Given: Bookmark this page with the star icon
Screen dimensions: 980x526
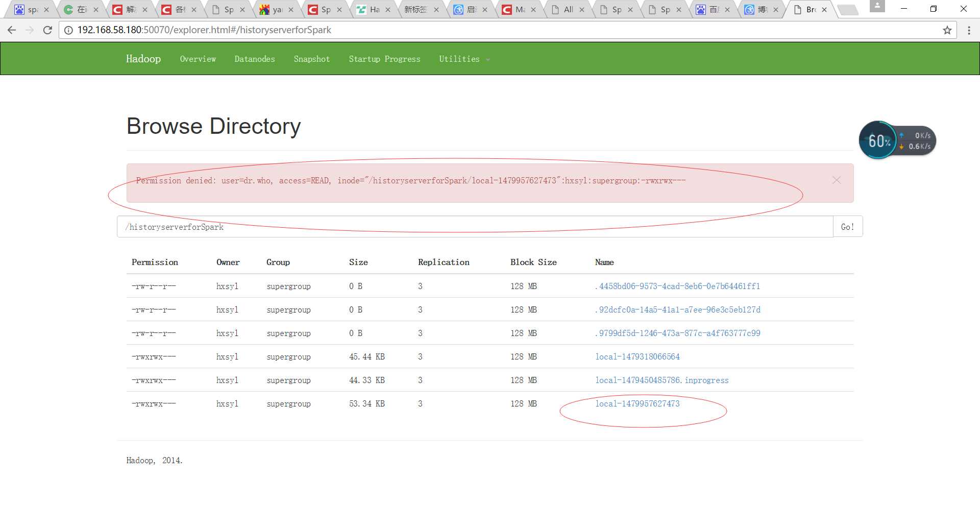Looking at the screenshot, I should point(947,30).
